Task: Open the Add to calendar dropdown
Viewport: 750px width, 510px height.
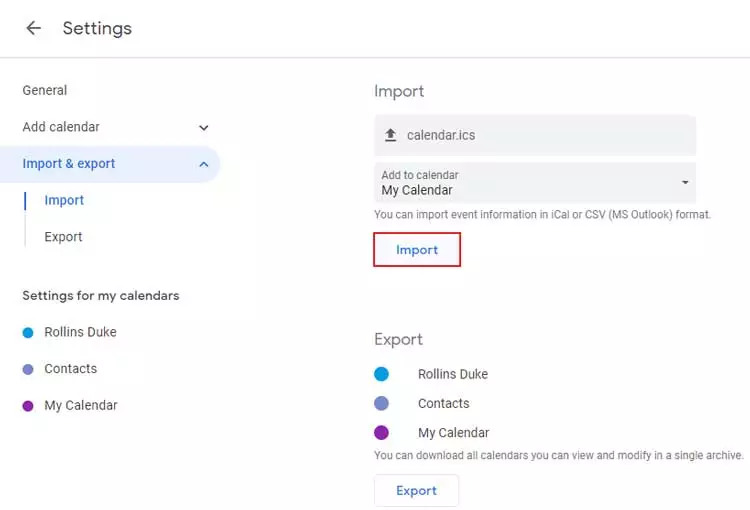Action: point(535,183)
